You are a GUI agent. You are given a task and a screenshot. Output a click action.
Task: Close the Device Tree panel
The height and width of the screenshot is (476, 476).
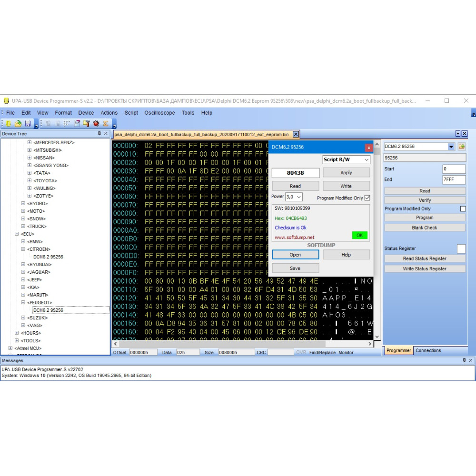click(106, 134)
